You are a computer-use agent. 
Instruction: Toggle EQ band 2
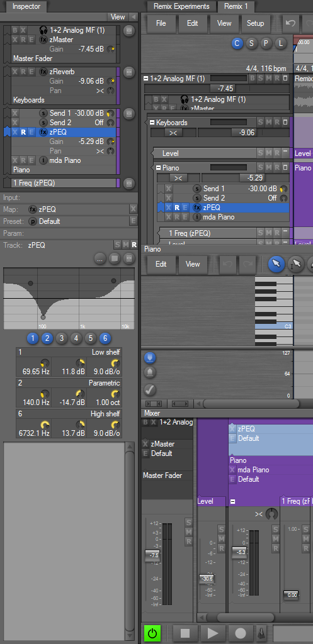[x=47, y=338]
